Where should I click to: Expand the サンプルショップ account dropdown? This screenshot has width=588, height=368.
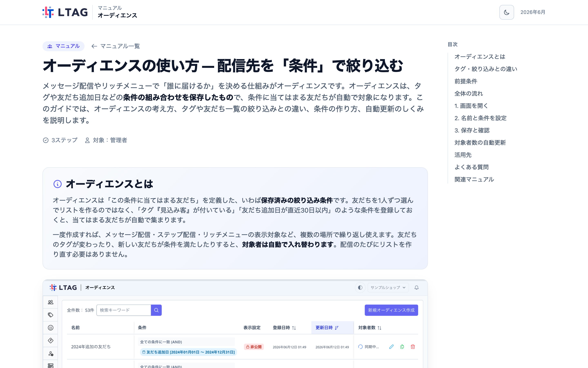[x=388, y=287]
